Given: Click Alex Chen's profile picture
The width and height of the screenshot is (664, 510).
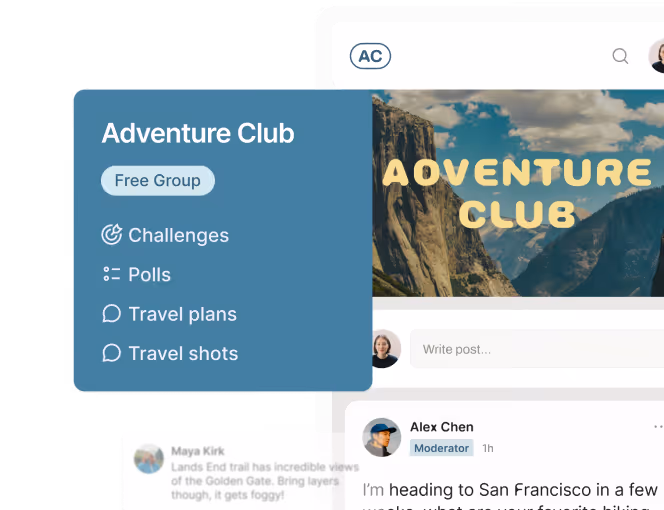Looking at the screenshot, I should pos(382,437).
